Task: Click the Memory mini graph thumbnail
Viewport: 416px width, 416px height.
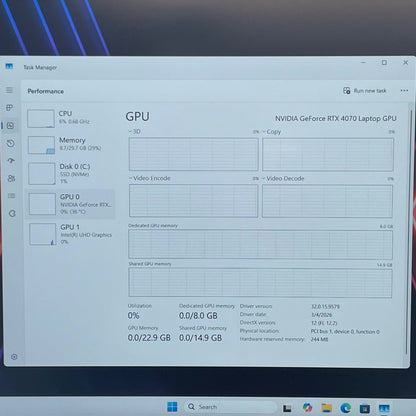Action: pos(41,145)
